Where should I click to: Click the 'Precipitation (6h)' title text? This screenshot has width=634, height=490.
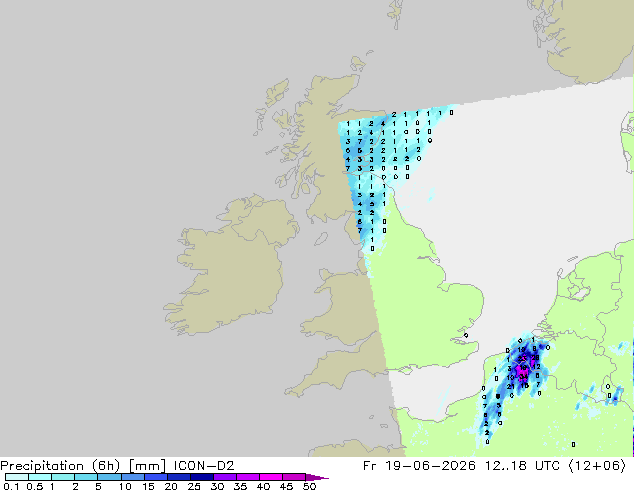tap(60, 466)
